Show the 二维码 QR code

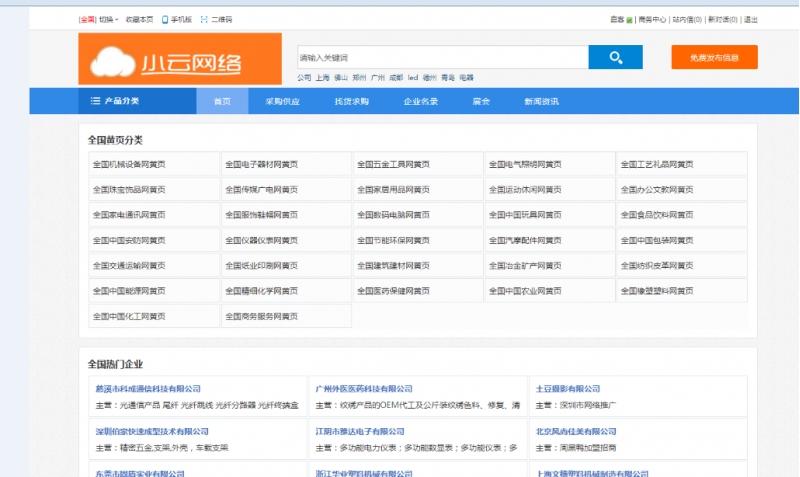(x=216, y=19)
